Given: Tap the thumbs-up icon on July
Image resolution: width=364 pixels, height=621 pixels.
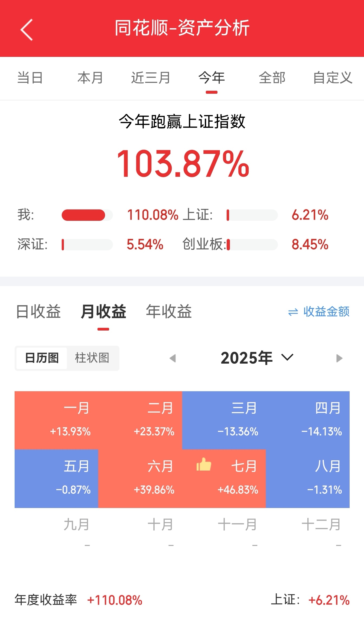Looking at the screenshot, I should click(204, 464).
